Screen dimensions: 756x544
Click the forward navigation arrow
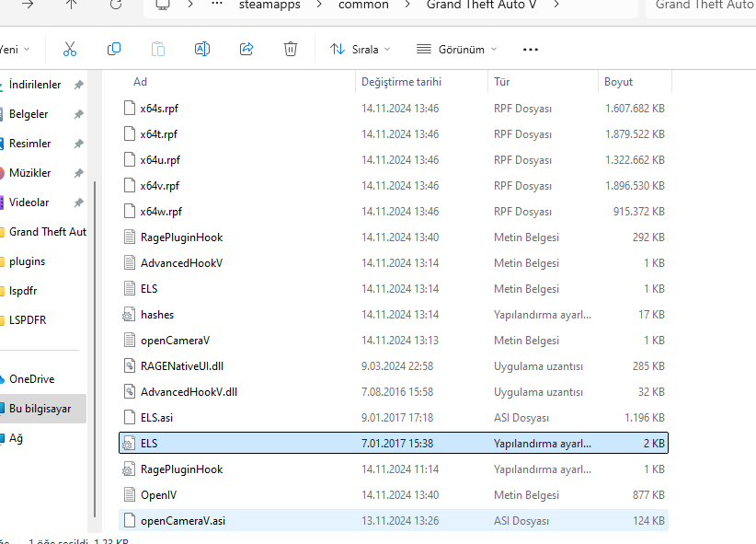(29, 6)
